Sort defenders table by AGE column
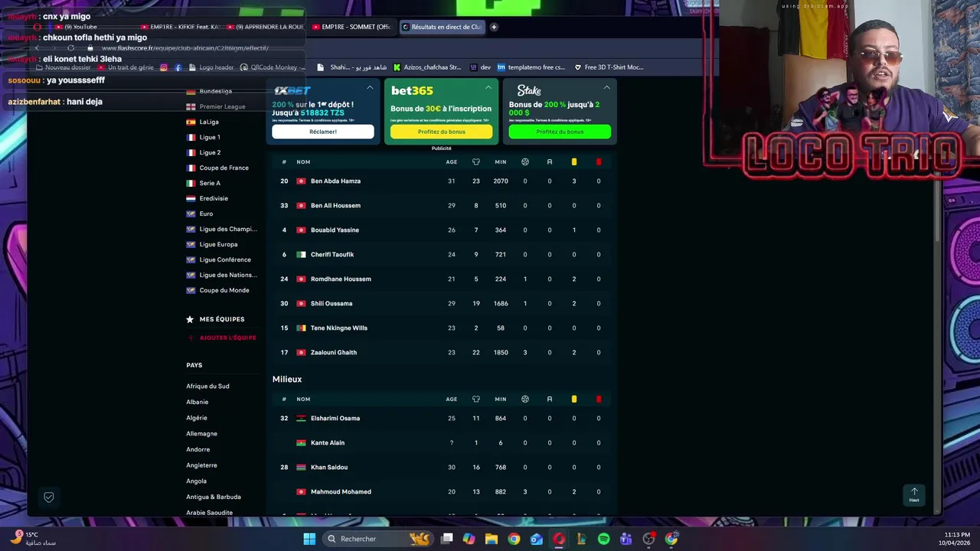The width and height of the screenshot is (980, 551). [x=452, y=162]
